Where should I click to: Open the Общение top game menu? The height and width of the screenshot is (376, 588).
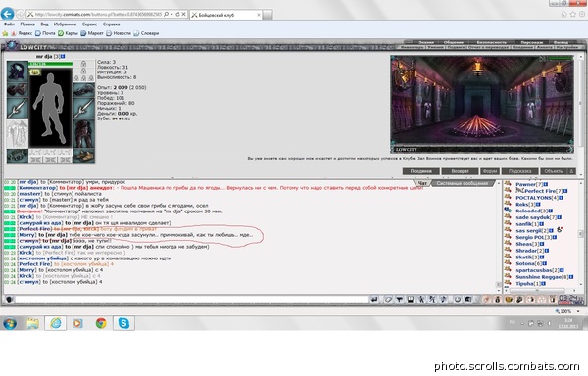[454, 42]
